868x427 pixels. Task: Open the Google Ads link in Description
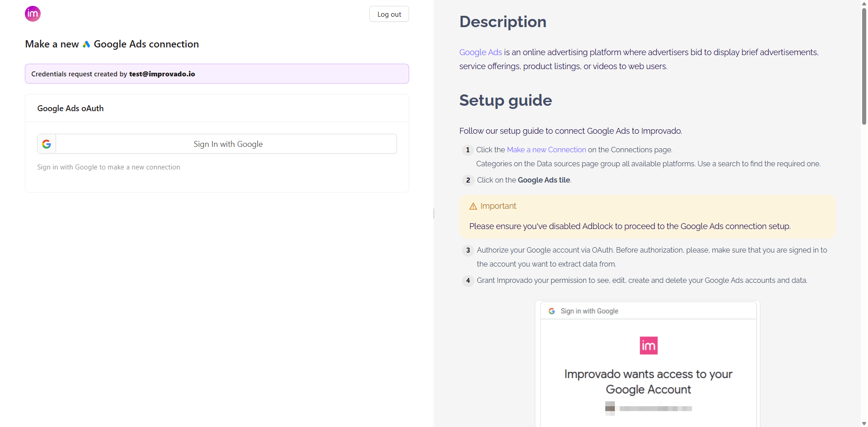coord(481,52)
